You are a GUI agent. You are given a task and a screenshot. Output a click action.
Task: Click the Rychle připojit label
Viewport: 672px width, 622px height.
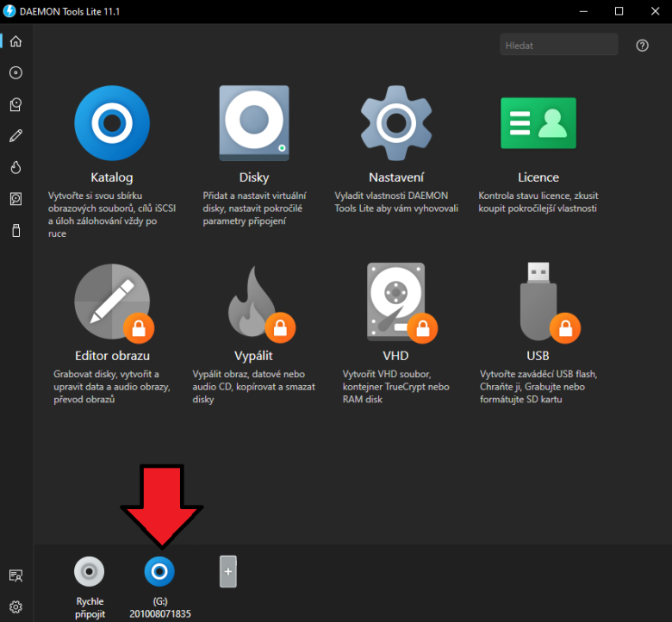coord(90,607)
